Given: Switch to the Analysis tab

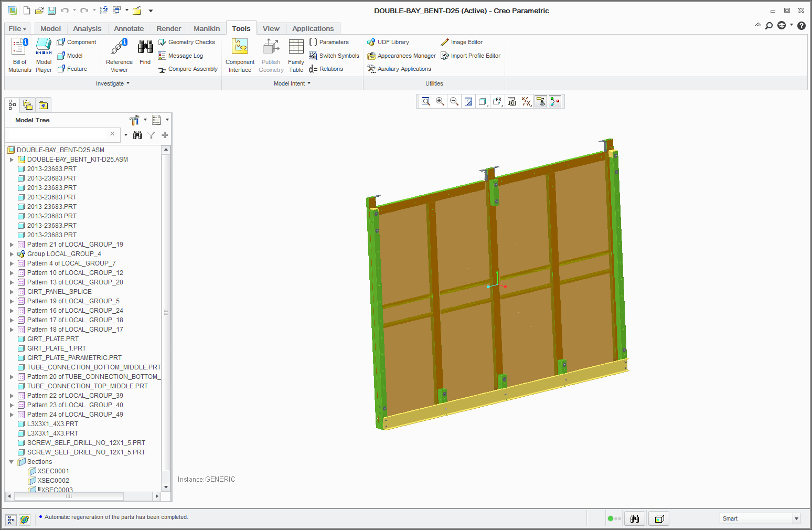Looking at the screenshot, I should 87,28.
